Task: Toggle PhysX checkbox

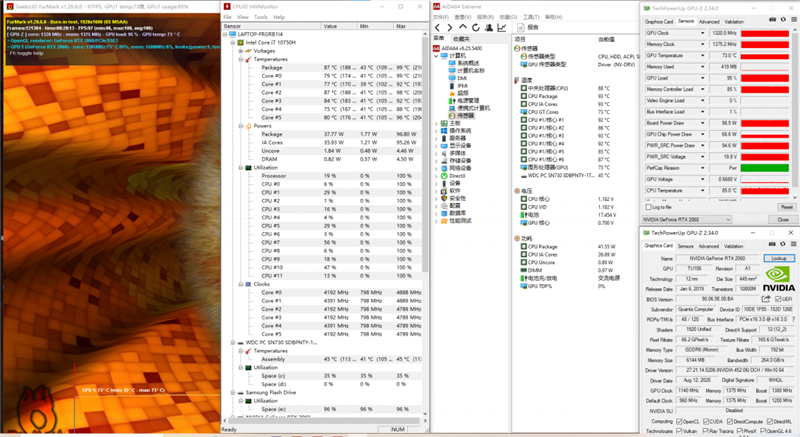Action: 739,431
